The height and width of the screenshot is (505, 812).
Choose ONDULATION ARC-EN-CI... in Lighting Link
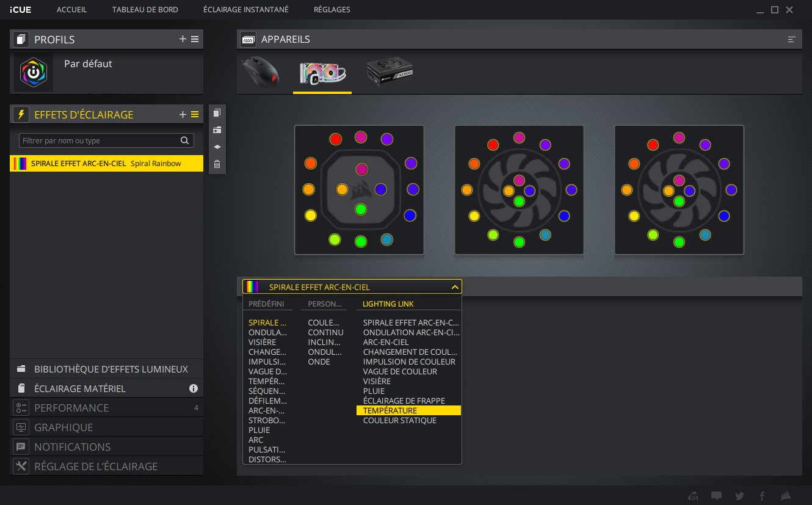point(411,332)
